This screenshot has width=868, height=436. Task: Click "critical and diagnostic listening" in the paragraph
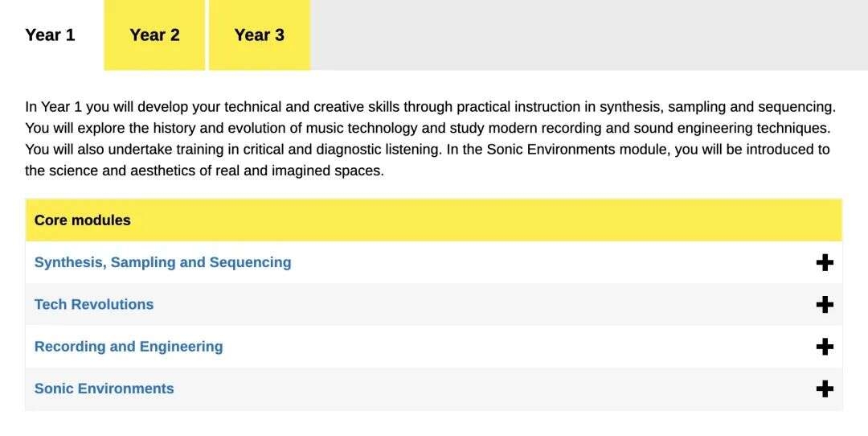[334, 150]
